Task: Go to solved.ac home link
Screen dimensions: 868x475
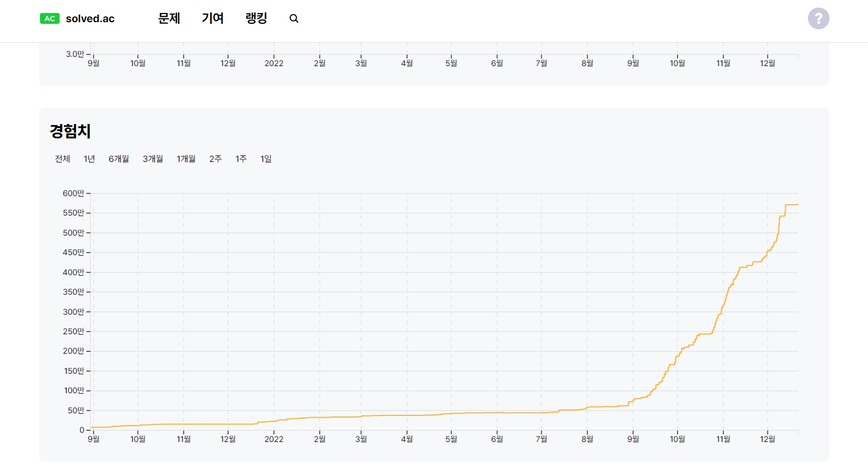Action: click(90, 19)
